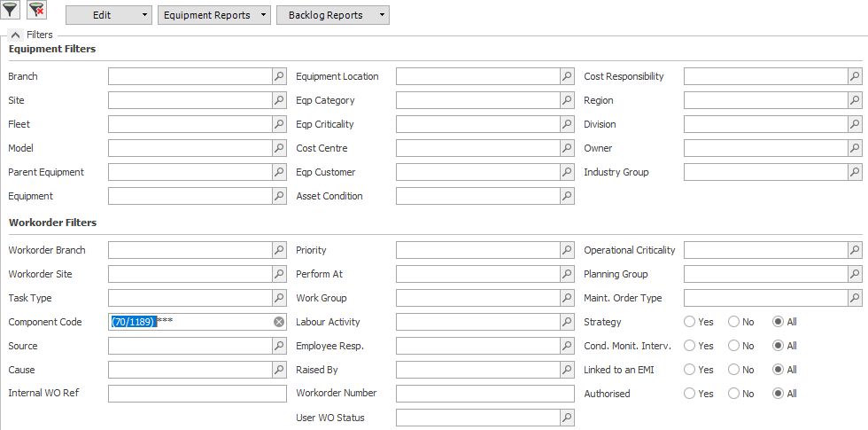Viewport: 868px width, 430px height.
Task: Open lookup for Workorder Branch
Action: click(x=279, y=250)
